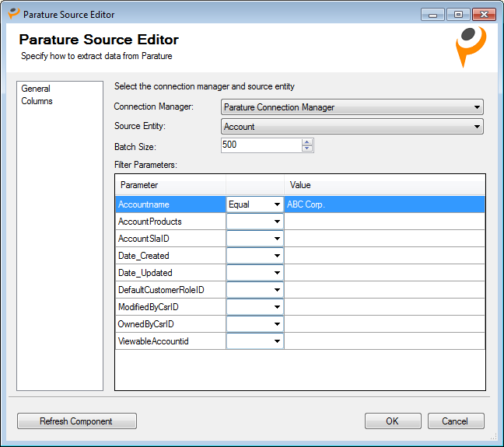This screenshot has width=504, height=447.
Task: Click the value cell for Date_Created
Action: (384, 256)
